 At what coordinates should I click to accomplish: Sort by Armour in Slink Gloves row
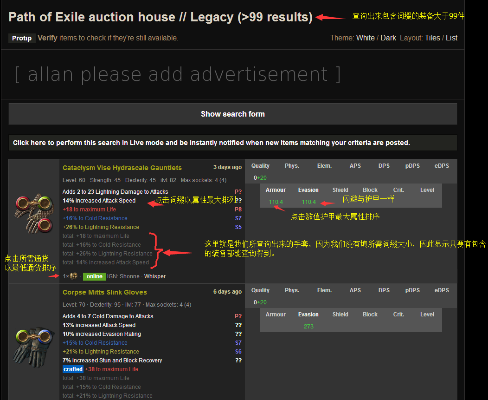(276, 314)
